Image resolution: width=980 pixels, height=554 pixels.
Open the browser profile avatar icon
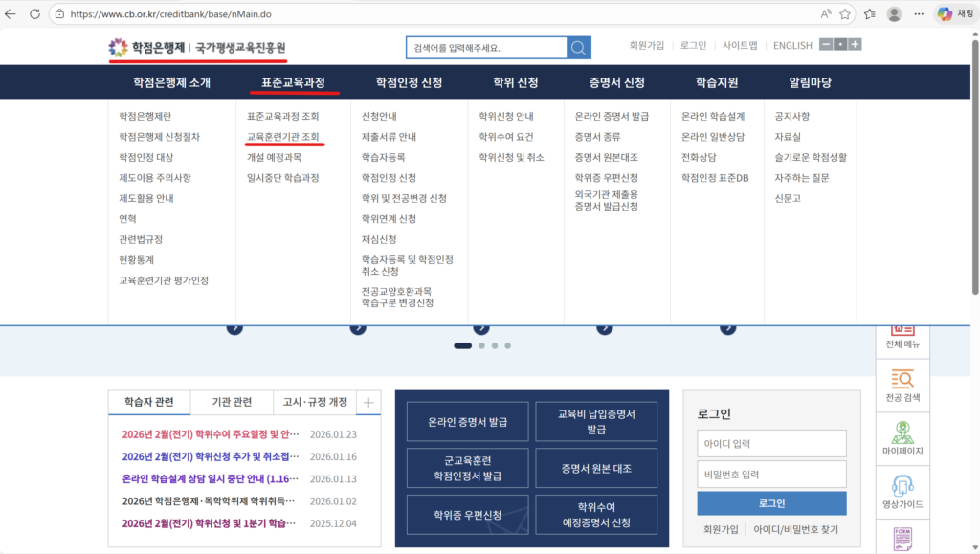[x=894, y=14]
